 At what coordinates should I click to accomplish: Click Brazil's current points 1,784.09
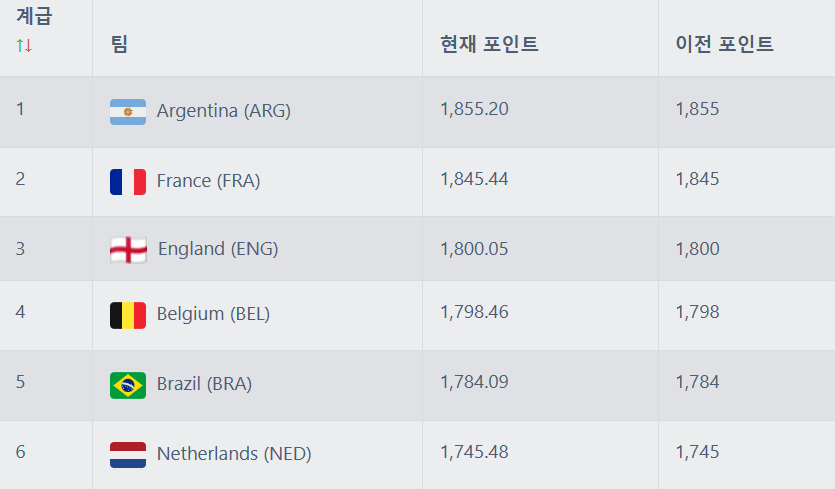coord(474,382)
